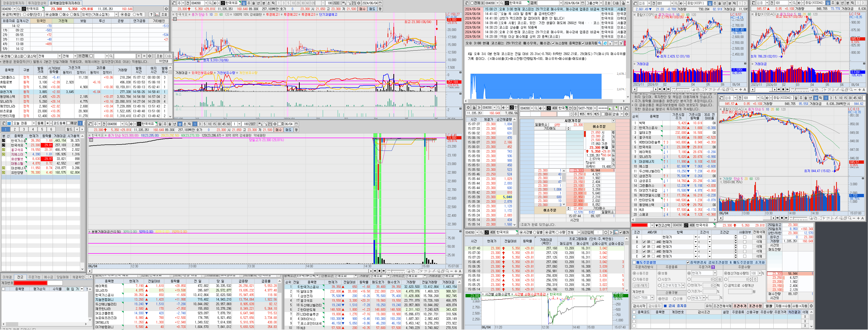Click search magnifier next to 004090 top-left
Viewport: 868px width, 330px height.
point(18,9)
